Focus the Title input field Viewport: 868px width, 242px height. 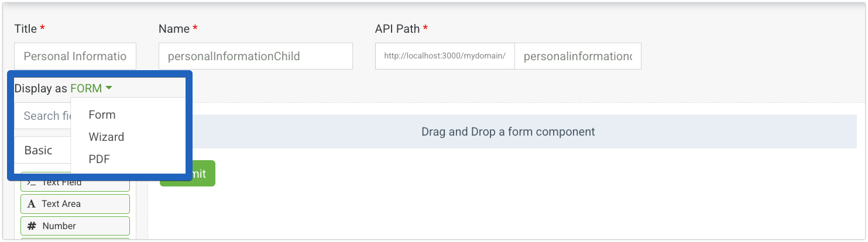tap(75, 56)
